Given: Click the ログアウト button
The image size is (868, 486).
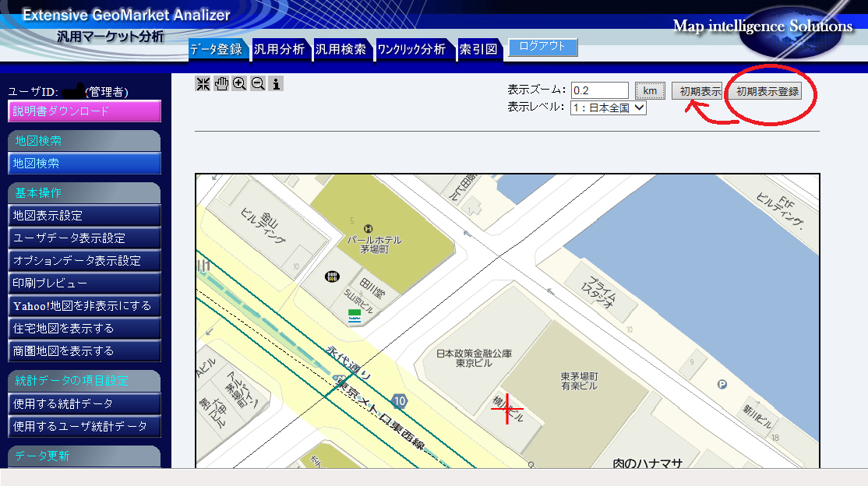Looking at the screenshot, I should click(542, 47).
